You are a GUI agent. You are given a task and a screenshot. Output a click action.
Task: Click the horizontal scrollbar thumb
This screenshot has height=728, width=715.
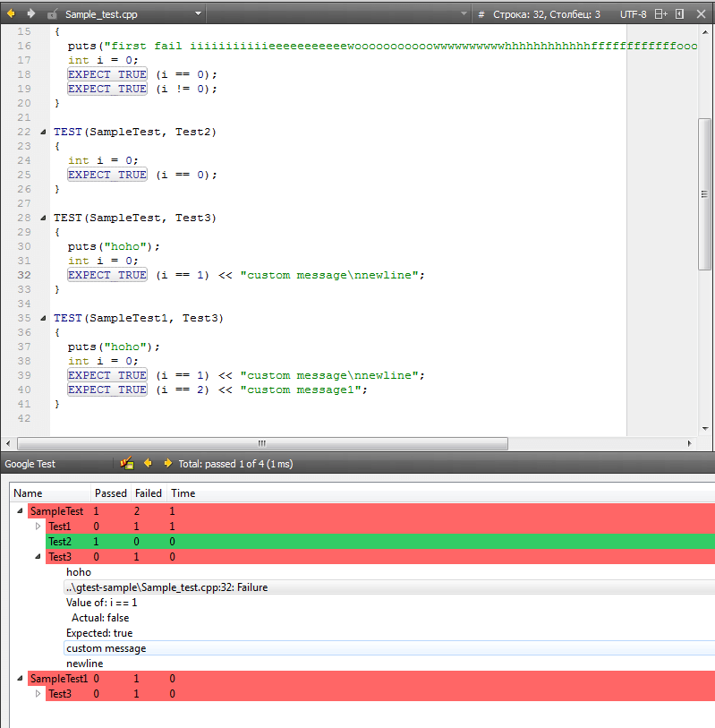pos(262,443)
